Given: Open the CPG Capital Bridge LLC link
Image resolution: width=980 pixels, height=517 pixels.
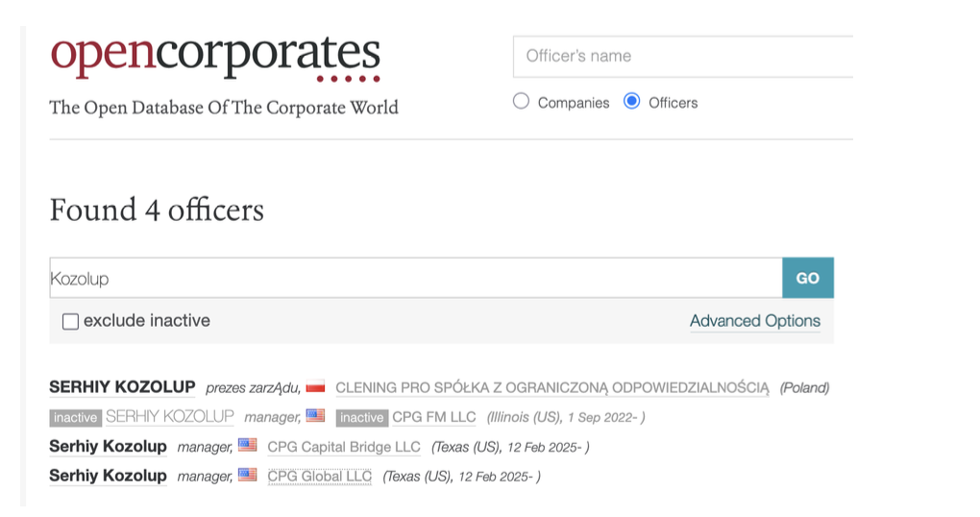Looking at the screenshot, I should [x=343, y=447].
